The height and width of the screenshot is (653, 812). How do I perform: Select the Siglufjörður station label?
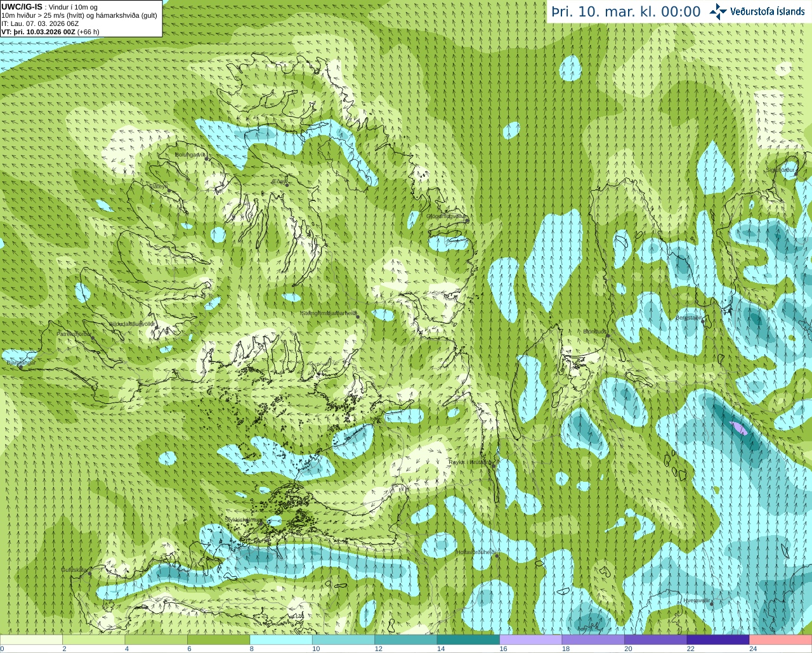(780, 170)
